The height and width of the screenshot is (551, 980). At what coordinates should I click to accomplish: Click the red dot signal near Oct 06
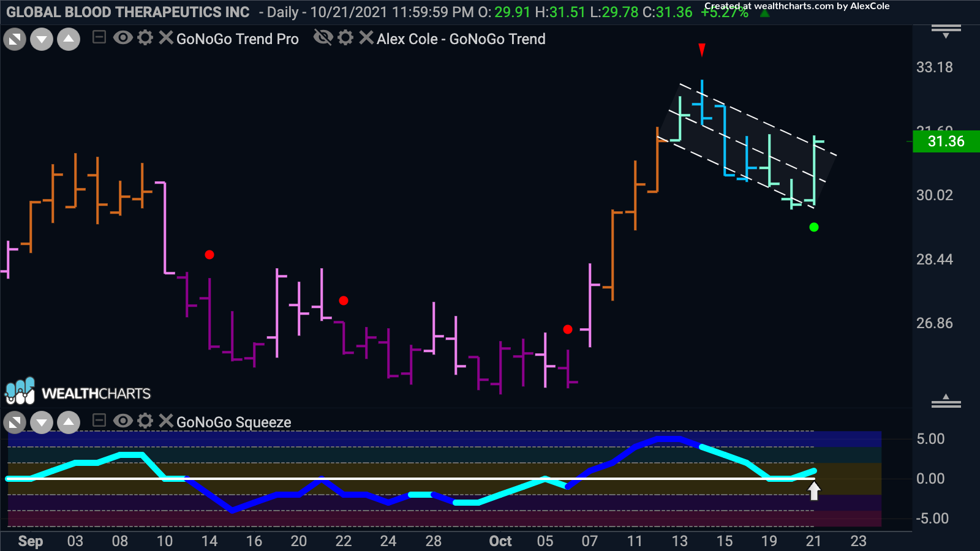coord(568,329)
